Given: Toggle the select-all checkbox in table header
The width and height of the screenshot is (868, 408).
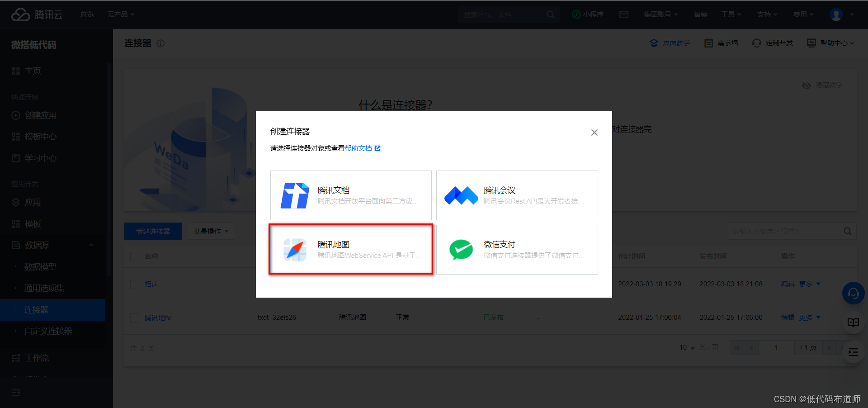Looking at the screenshot, I should 135,256.
